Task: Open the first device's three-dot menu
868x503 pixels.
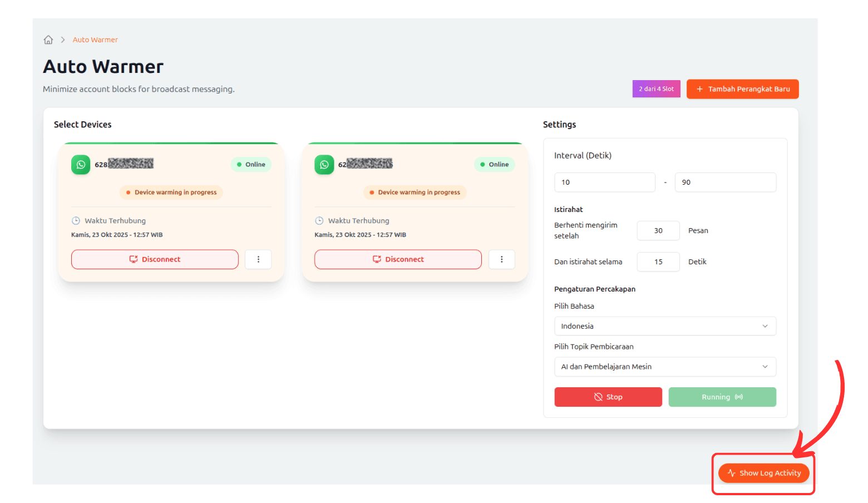Action: click(x=258, y=259)
